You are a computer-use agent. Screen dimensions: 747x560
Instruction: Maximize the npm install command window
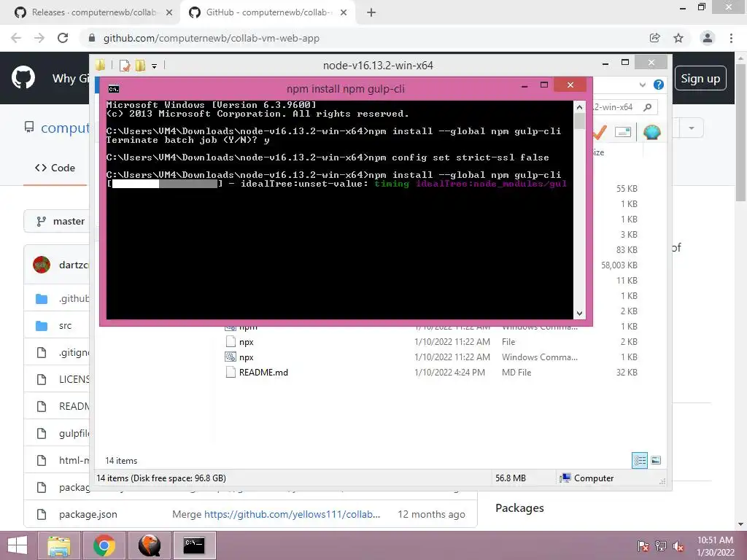[544, 85]
